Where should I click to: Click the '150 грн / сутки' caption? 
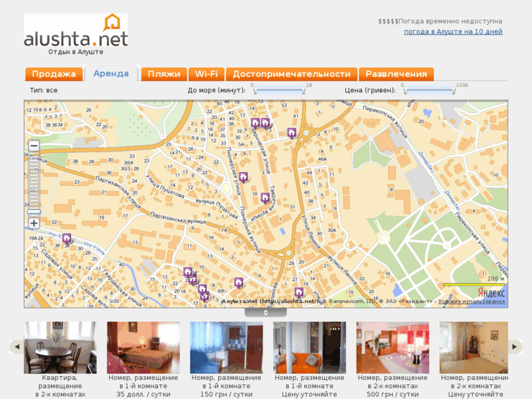pyautogui.click(x=226, y=395)
